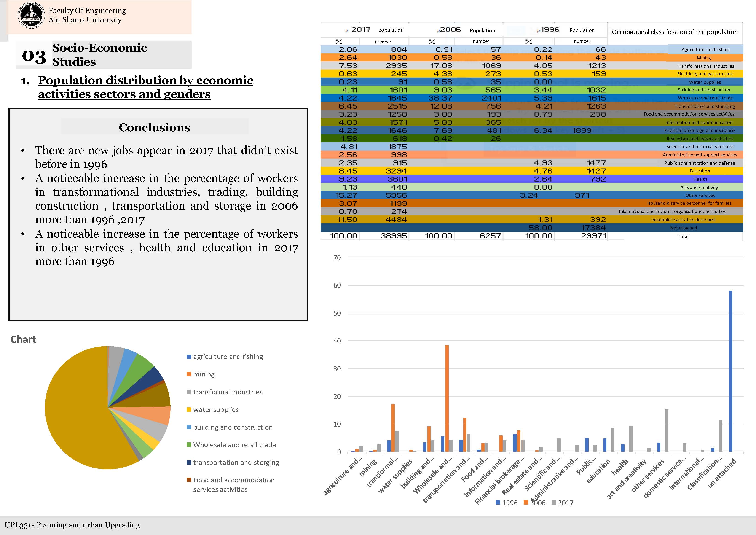Click the tall blue 'un attached' bar
Screen dimensions: 756x535
pyautogui.click(x=730, y=371)
